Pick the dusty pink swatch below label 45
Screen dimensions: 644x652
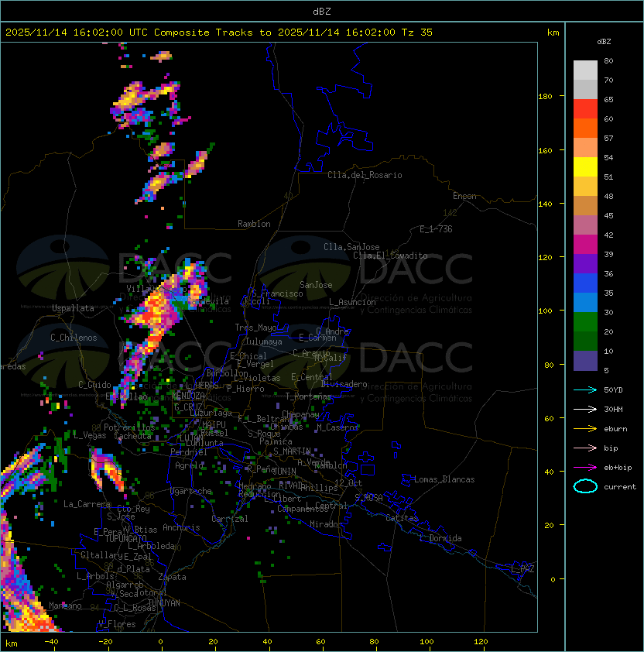point(585,225)
